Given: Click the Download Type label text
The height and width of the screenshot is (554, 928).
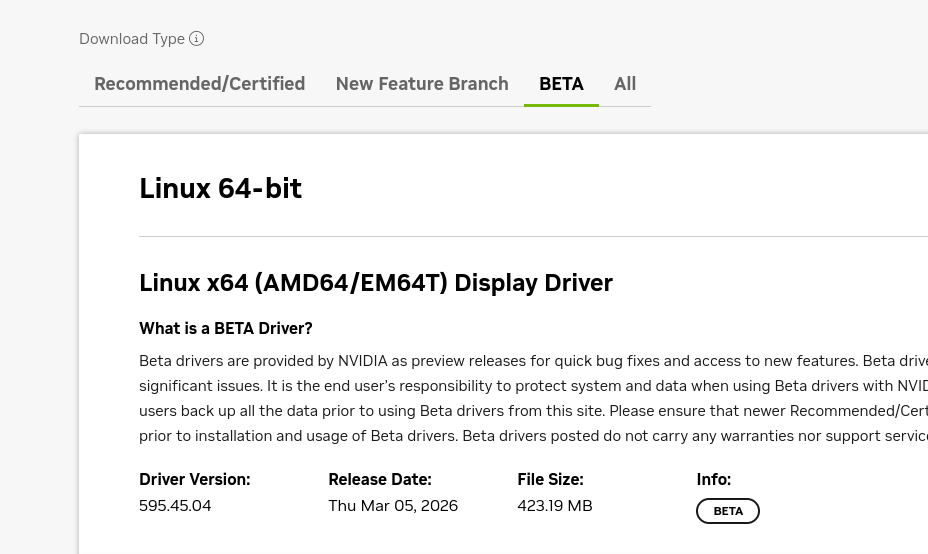Looking at the screenshot, I should (x=132, y=39).
